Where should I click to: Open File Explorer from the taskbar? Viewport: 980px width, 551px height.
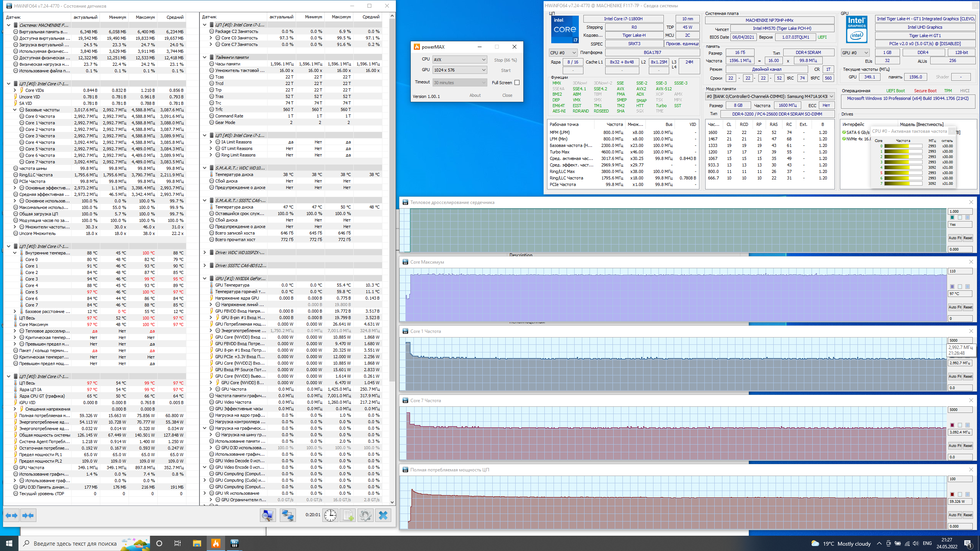click(x=197, y=543)
